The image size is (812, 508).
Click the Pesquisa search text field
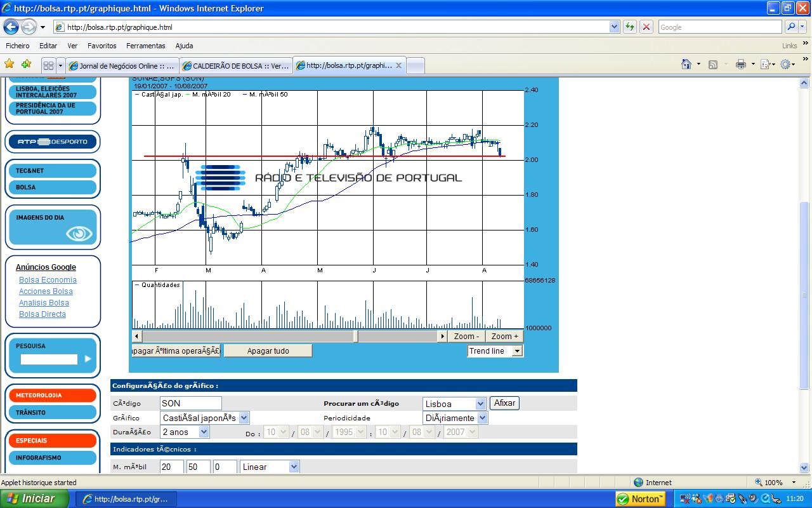(x=49, y=359)
